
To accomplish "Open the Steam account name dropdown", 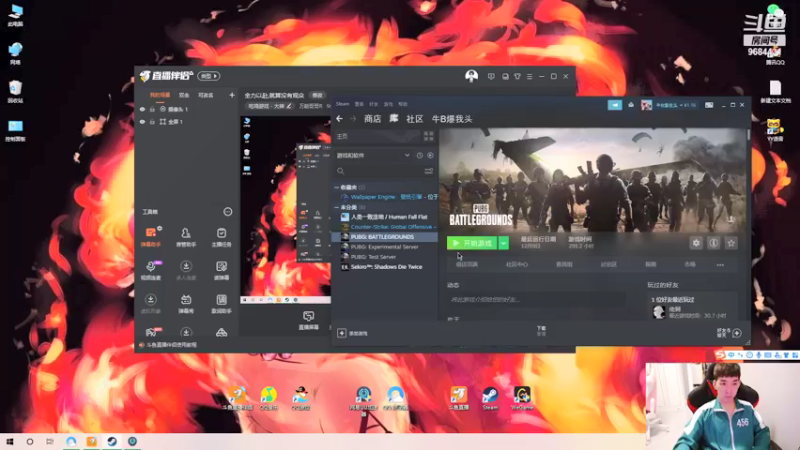I will click(x=676, y=105).
